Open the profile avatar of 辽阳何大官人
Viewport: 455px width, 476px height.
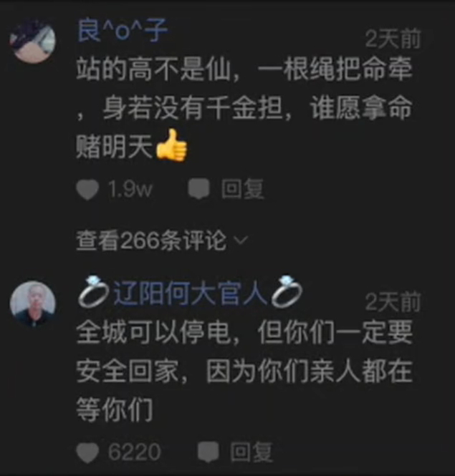32,304
